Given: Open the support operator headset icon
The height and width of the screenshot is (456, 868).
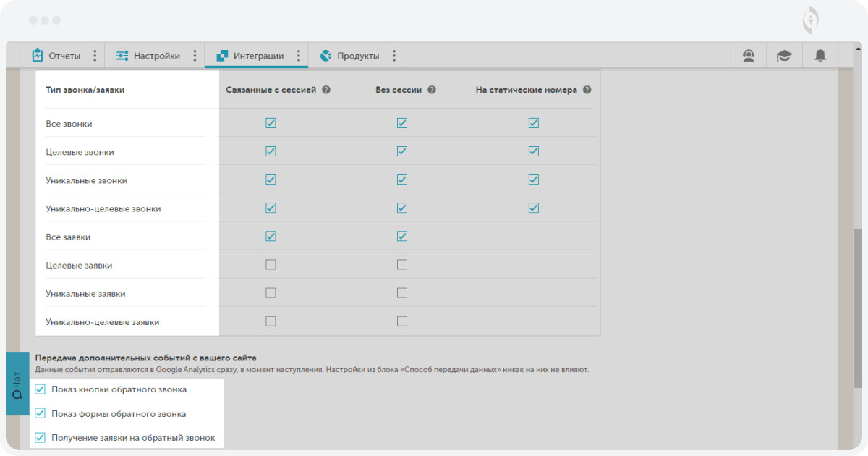Looking at the screenshot, I should point(749,56).
